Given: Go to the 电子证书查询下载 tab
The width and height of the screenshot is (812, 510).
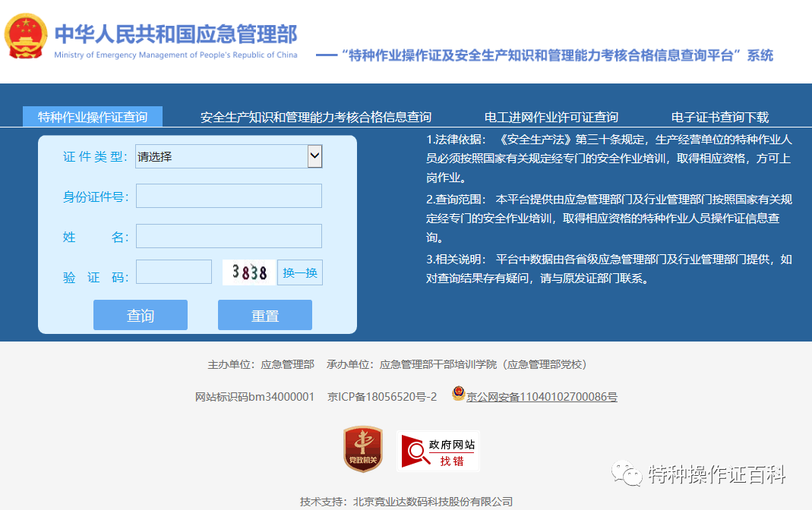Looking at the screenshot, I should pyautogui.click(x=720, y=118).
